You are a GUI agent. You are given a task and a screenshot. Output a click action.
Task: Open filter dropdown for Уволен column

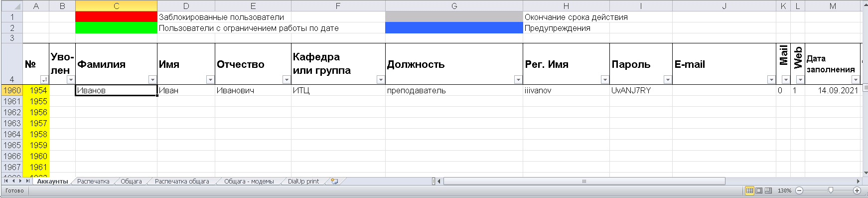(x=71, y=80)
